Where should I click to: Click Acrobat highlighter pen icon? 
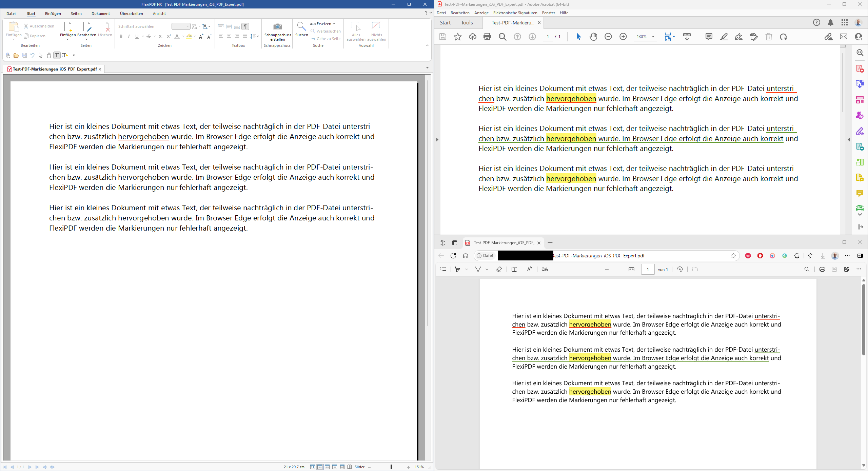[724, 37]
